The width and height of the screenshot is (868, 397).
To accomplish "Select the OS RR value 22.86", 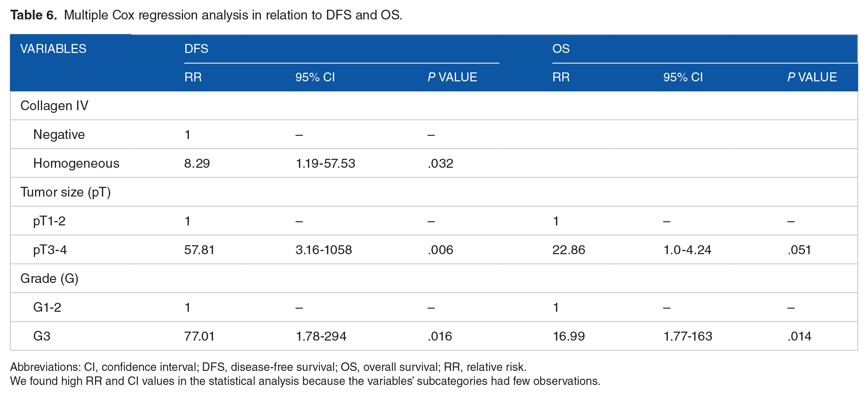I will pos(569,249).
